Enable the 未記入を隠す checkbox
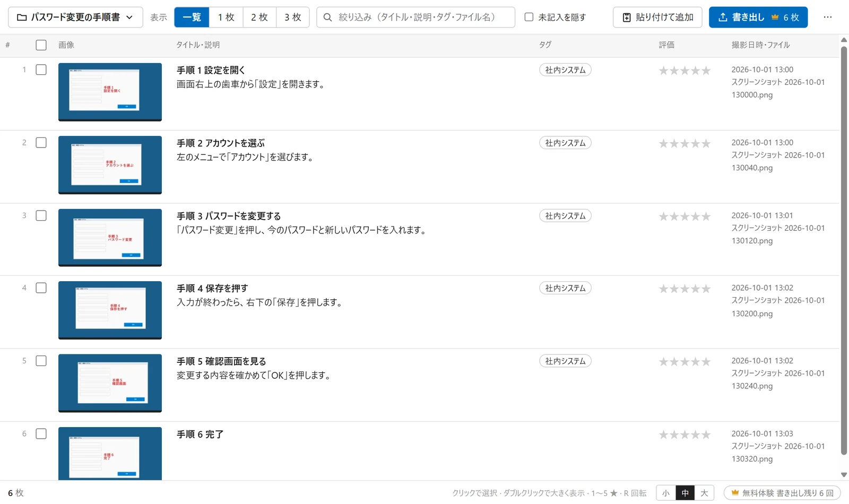849x504 pixels. point(529,17)
